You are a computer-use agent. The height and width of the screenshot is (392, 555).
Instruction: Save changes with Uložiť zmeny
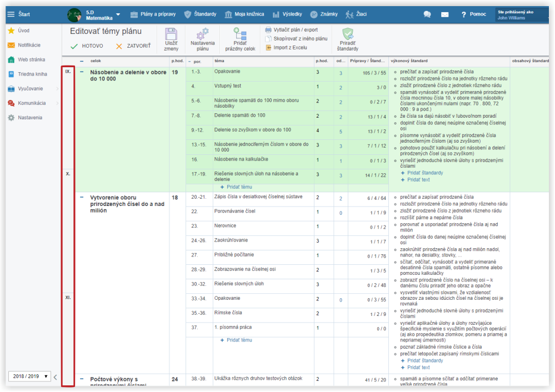coord(171,39)
